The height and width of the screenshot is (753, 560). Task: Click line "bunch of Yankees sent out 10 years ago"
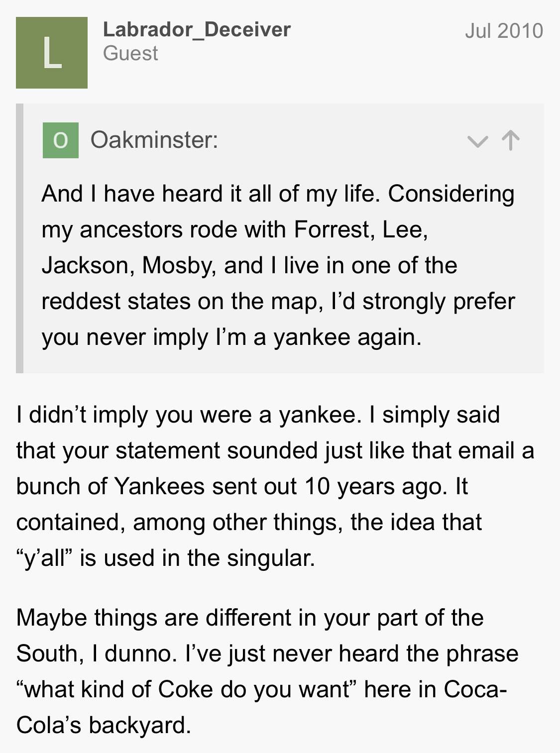point(242,486)
